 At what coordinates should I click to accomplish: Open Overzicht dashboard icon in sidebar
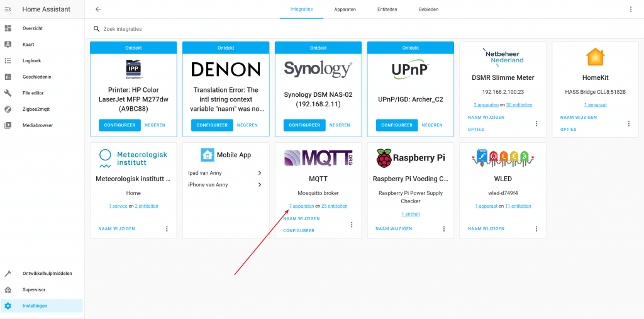[x=8, y=28]
